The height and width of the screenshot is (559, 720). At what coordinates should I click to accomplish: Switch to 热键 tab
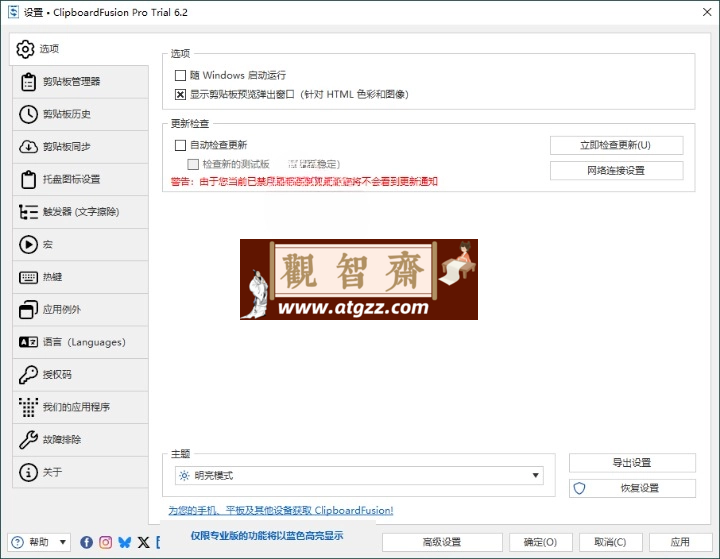(80, 277)
